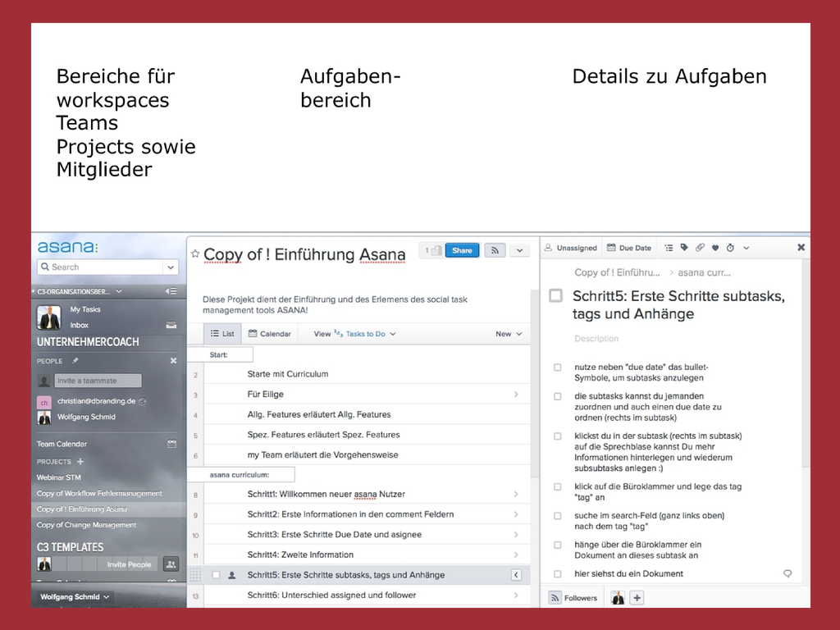
Task: Check subtask 'hänge über die Büroklammer'
Action: (x=558, y=545)
